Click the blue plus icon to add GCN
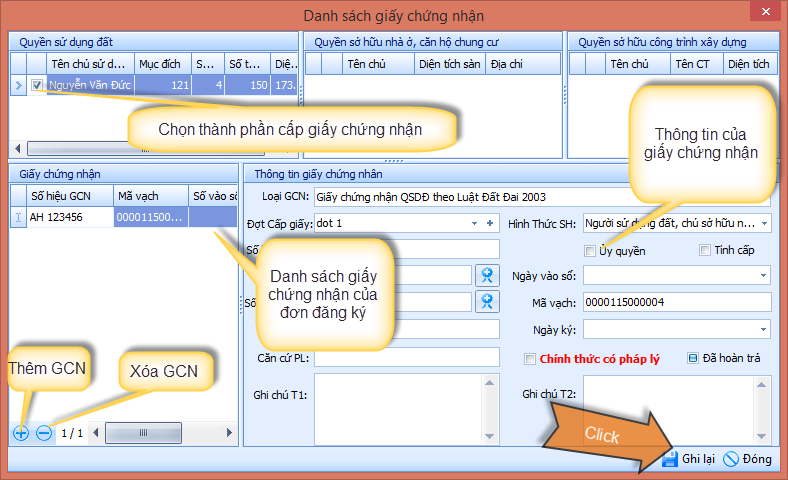The height and width of the screenshot is (480, 788). (x=21, y=433)
